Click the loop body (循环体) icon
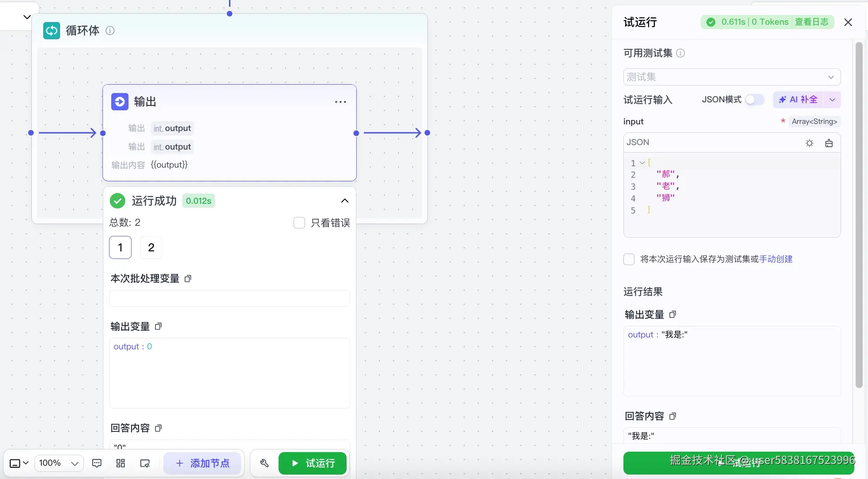 pos(52,30)
